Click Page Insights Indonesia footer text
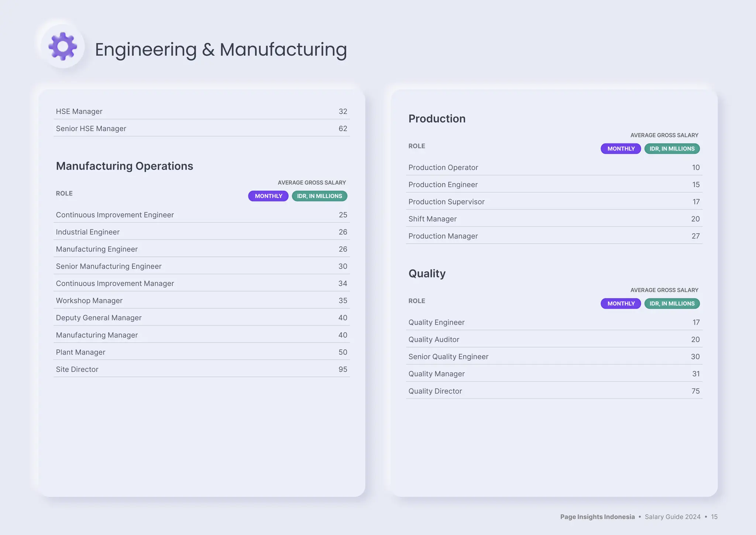This screenshot has width=756, height=535. click(x=597, y=517)
